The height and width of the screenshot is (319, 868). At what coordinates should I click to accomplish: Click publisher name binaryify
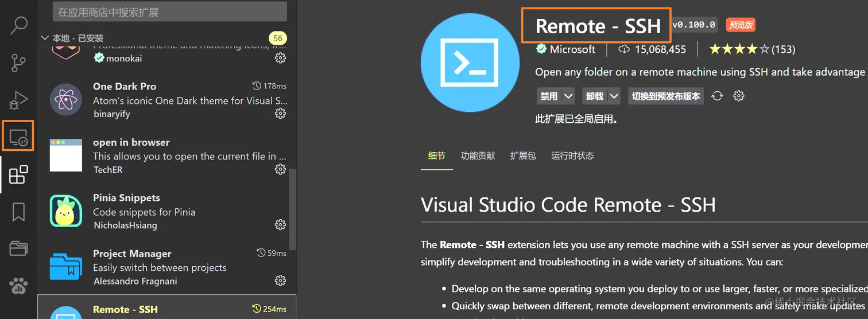[x=111, y=114]
